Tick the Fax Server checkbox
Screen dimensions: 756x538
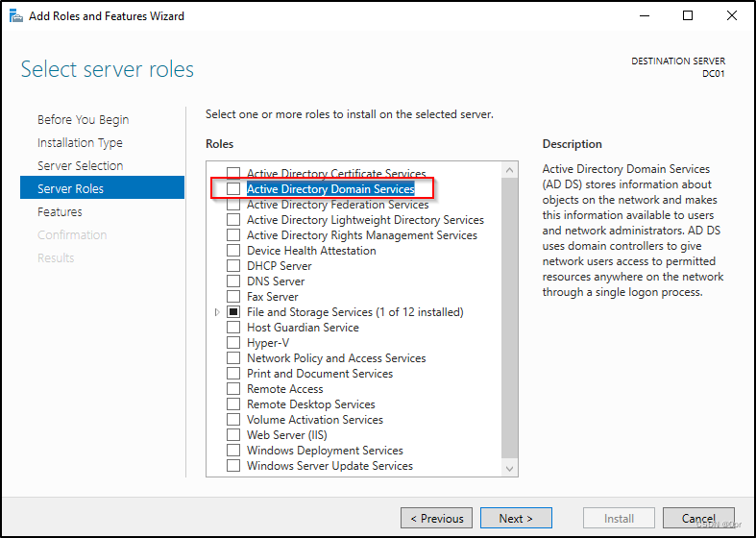click(x=233, y=297)
